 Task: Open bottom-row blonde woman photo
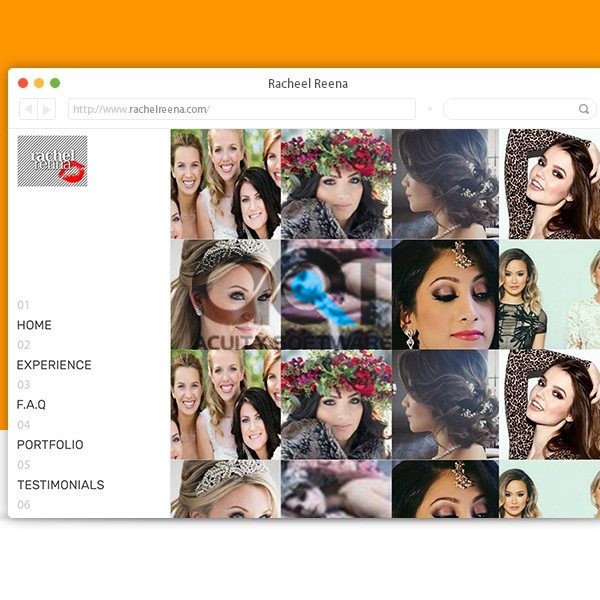coord(549,489)
